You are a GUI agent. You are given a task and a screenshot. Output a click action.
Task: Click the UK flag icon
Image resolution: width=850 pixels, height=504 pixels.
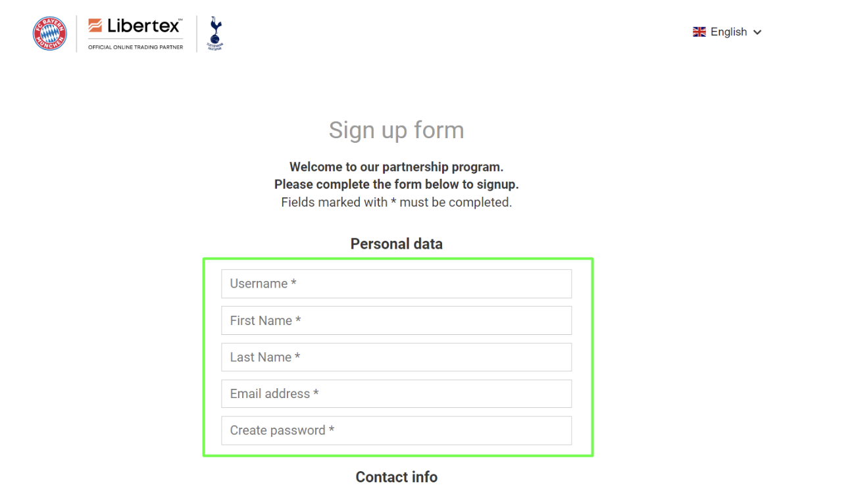coord(699,32)
